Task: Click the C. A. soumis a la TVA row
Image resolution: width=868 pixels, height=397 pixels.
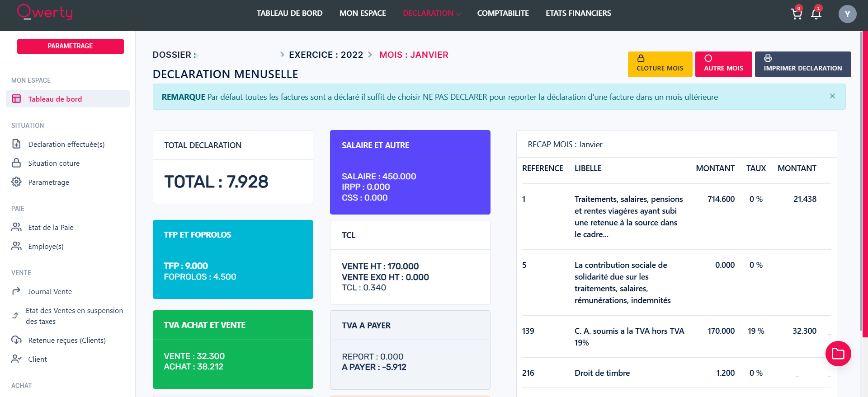Action: point(676,336)
